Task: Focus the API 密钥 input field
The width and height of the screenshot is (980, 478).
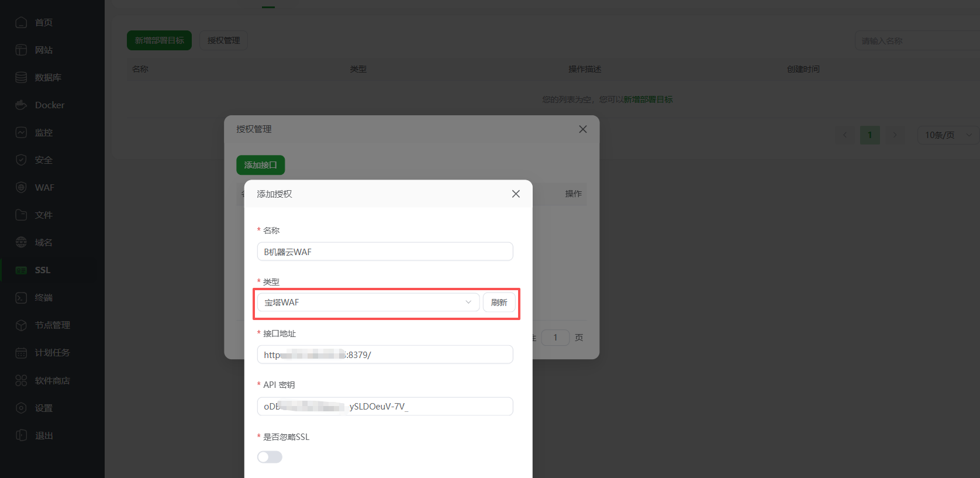Action: coord(385,407)
